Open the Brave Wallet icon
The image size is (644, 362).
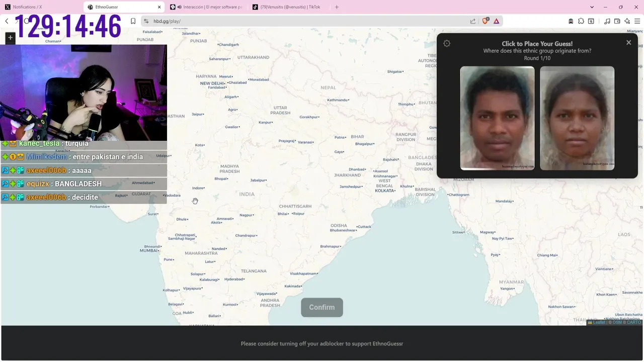pyautogui.click(x=617, y=21)
